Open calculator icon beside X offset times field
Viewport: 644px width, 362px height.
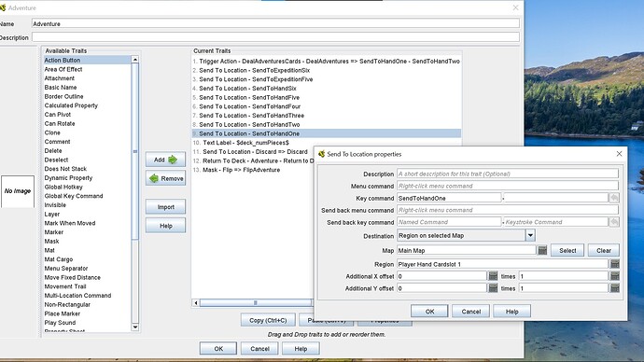pos(614,276)
